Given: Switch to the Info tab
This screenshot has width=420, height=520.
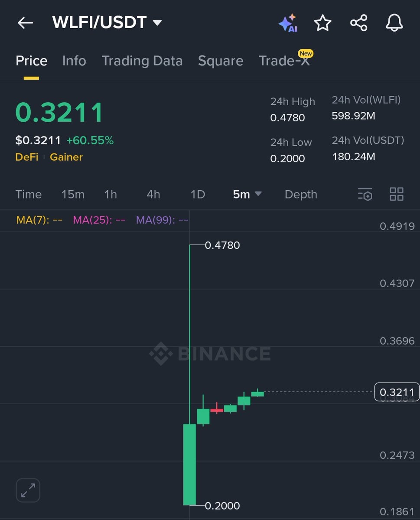Looking at the screenshot, I should pos(74,61).
